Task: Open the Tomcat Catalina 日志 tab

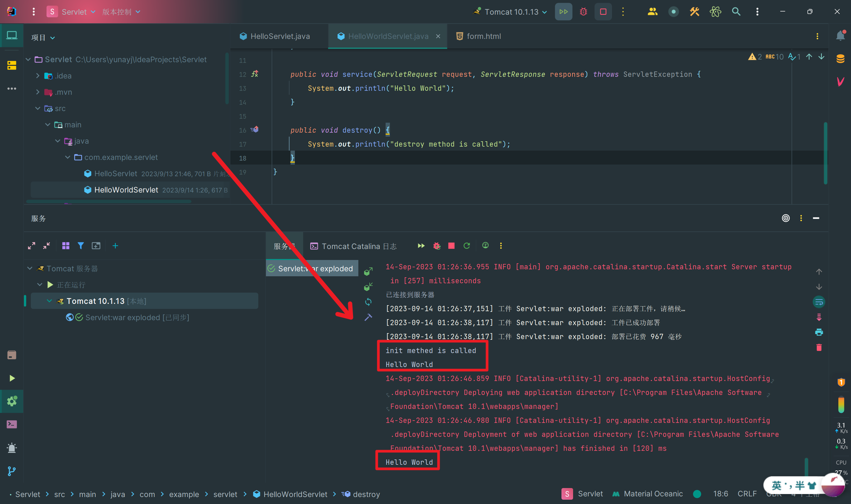Action: coord(353,246)
